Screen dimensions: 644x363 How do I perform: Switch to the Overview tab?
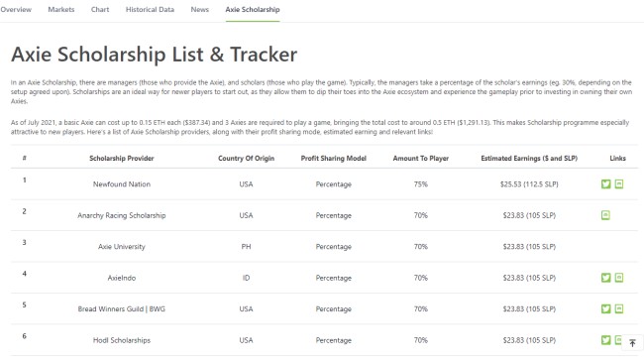(16, 10)
